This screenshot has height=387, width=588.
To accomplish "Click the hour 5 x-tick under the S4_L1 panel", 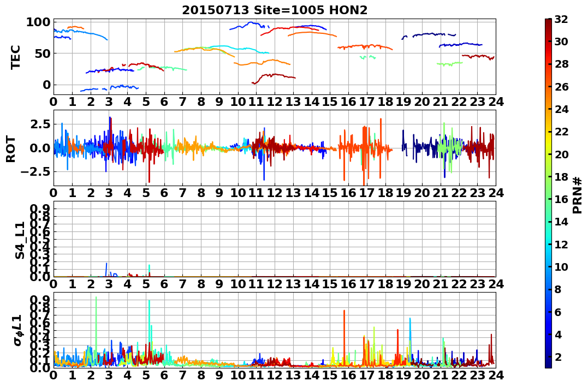I will tap(146, 284).
